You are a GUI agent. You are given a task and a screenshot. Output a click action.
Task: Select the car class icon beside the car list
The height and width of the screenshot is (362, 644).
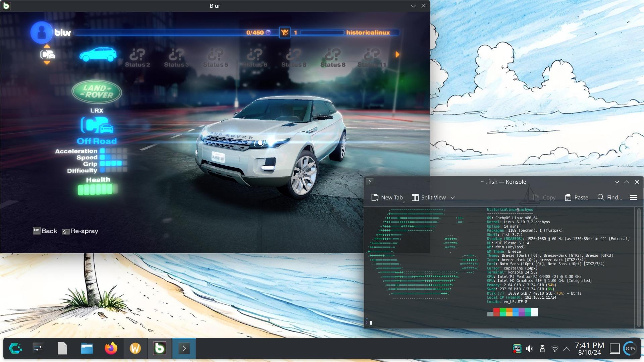pos(48,54)
